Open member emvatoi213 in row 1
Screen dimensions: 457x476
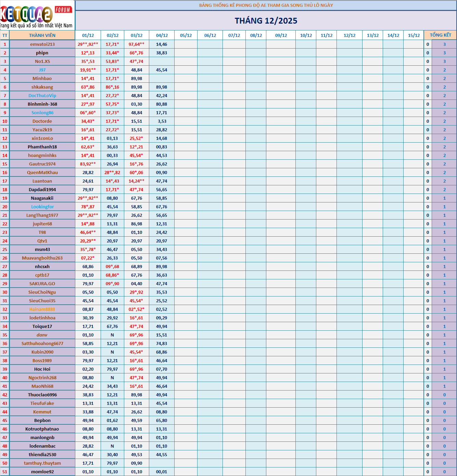pyautogui.click(x=42, y=44)
